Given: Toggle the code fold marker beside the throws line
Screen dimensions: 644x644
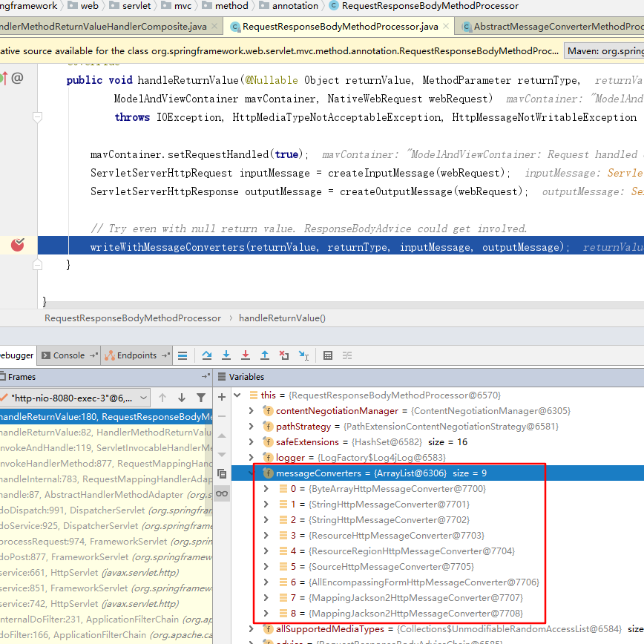Looking at the screenshot, I should 38,117.
